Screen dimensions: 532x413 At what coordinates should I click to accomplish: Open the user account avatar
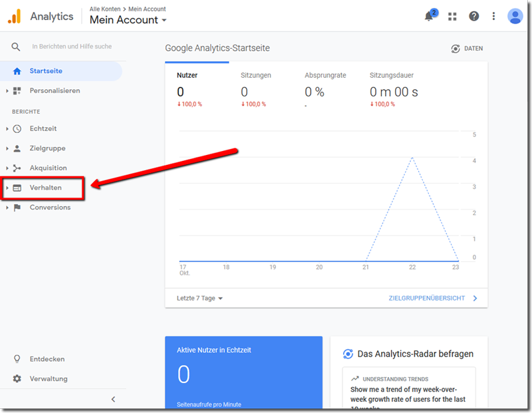tap(515, 16)
